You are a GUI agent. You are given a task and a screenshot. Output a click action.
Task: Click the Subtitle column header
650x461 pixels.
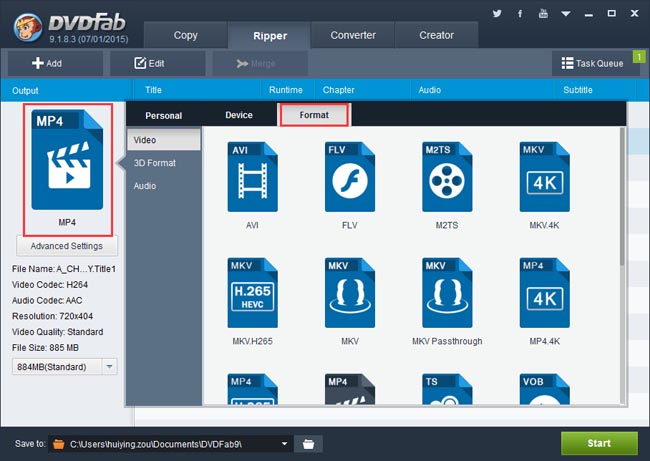point(595,90)
